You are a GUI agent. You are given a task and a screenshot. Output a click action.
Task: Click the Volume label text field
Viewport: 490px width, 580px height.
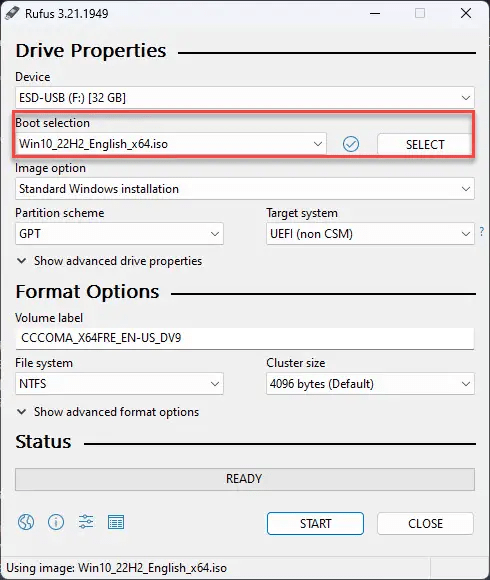(x=245, y=338)
